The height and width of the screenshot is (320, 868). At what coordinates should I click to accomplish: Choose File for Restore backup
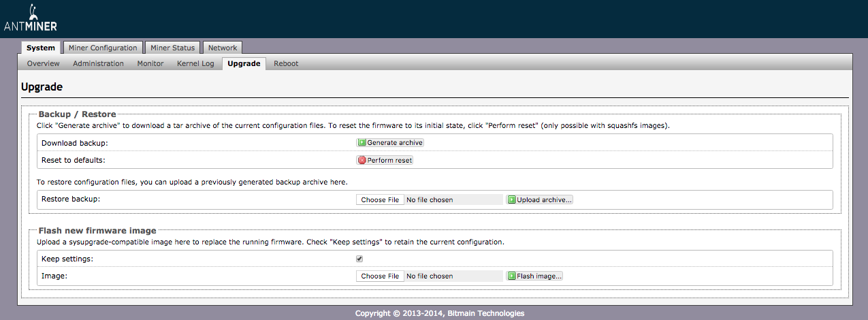(x=380, y=200)
